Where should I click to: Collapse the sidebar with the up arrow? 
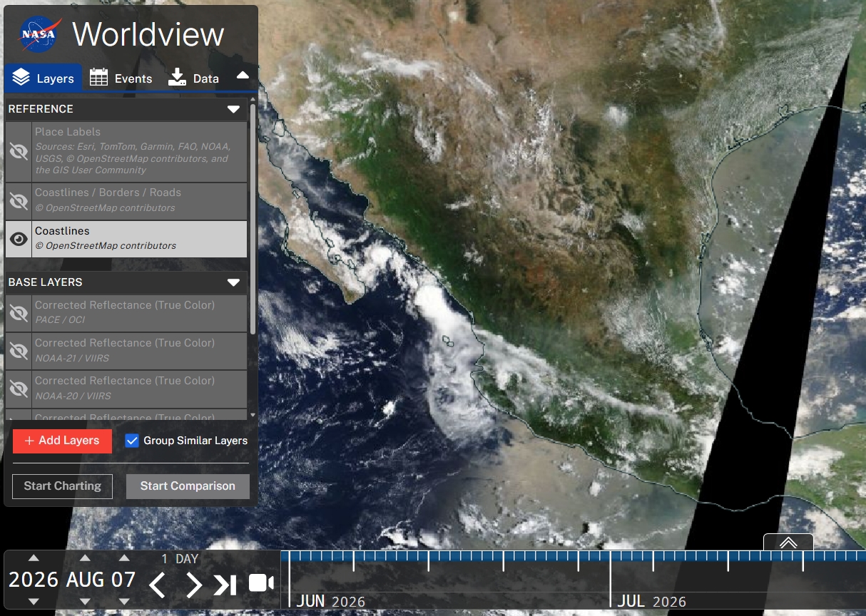(x=243, y=76)
